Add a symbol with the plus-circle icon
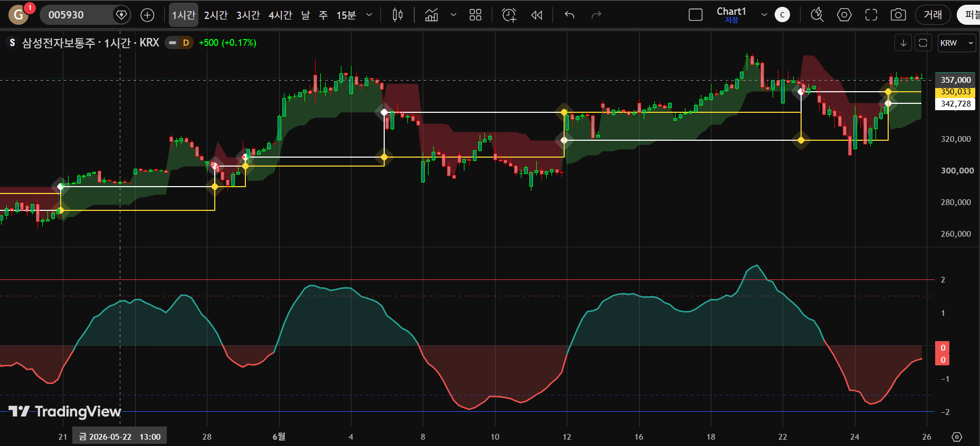The height and width of the screenshot is (446, 980). [x=147, y=15]
